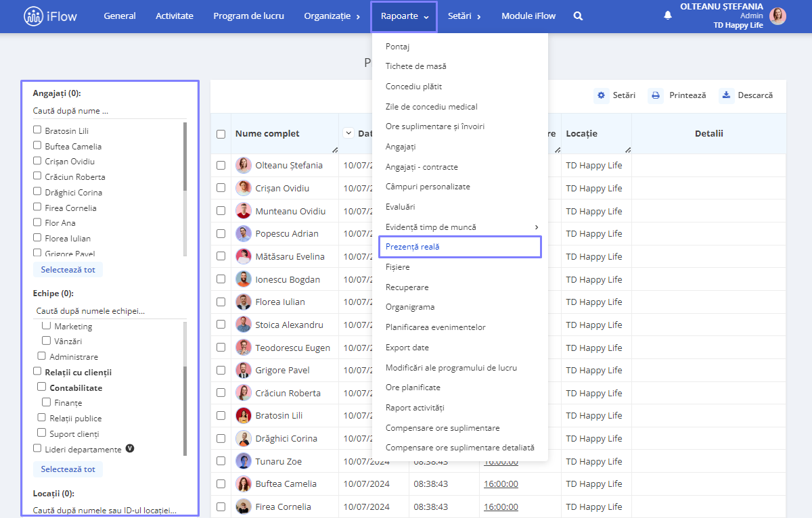Image resolution: width=812 pixels, height=518 pixels.
Task: Open Setări gear icon above table
Action: pos(602,95)
